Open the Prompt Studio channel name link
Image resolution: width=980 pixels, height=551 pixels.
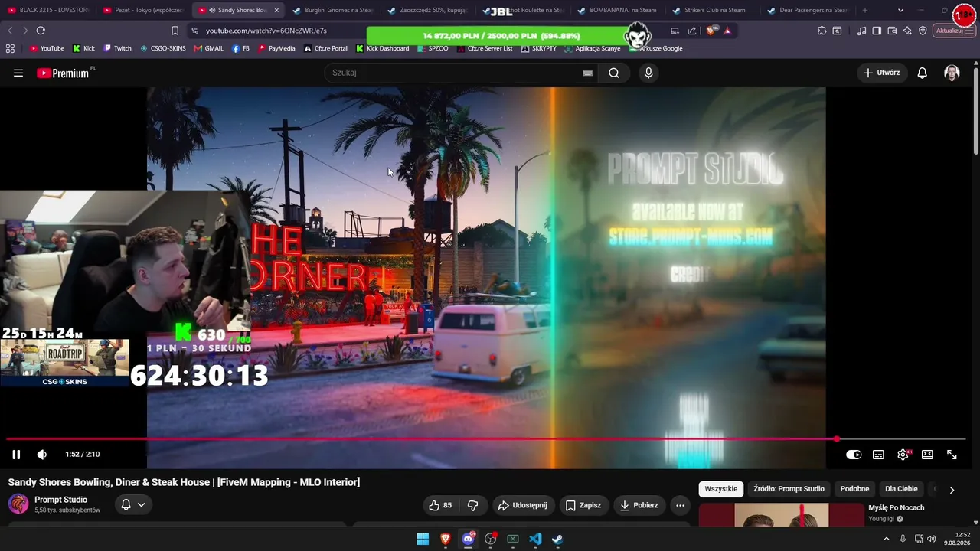(61, 500)
